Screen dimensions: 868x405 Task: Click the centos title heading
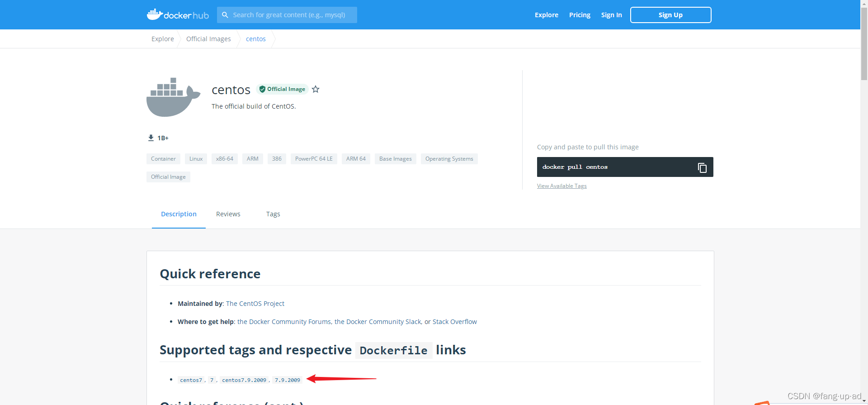click(231, 90)
